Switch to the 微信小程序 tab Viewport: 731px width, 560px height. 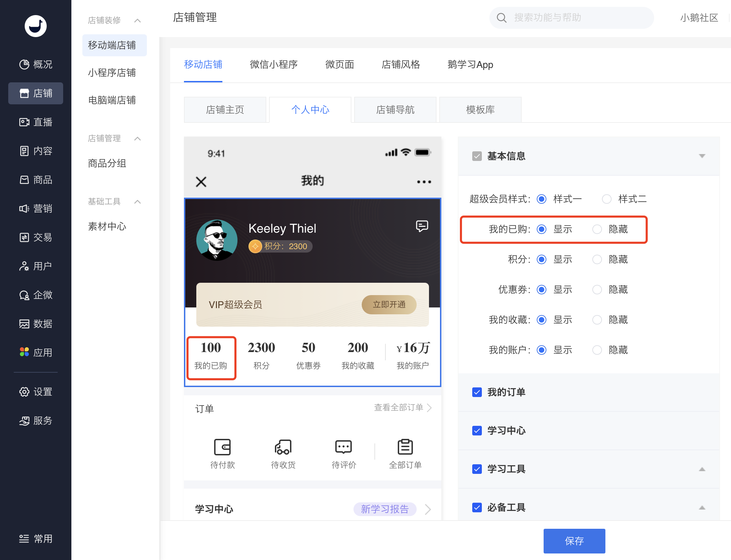pos(274,65)
